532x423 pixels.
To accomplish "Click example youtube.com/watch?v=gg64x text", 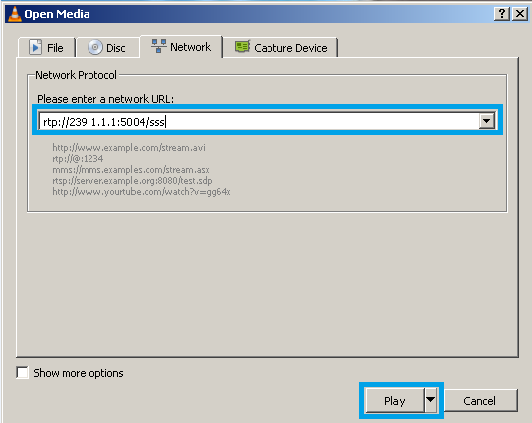I will click(x=141, y=192).
